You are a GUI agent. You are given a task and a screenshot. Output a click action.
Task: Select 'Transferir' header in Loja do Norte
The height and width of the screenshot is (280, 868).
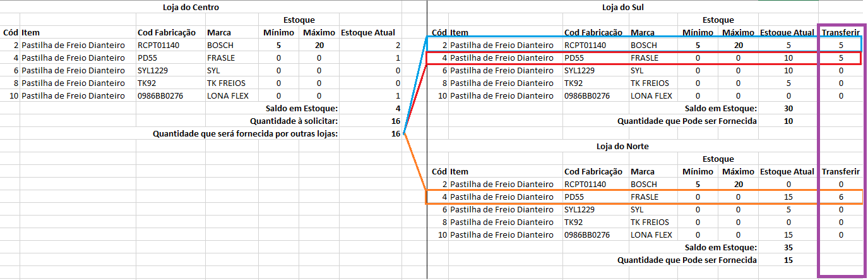tap(840, 171)
